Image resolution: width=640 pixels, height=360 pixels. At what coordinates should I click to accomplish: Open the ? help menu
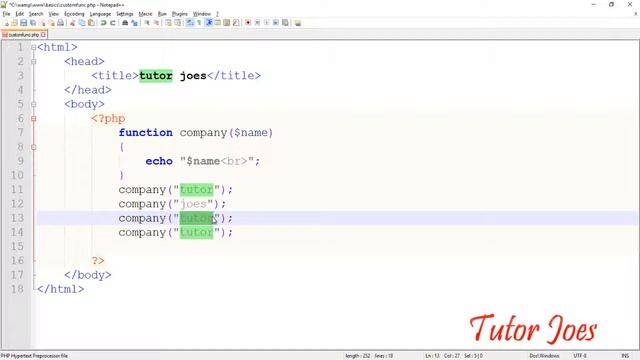[x=217, y=14]
